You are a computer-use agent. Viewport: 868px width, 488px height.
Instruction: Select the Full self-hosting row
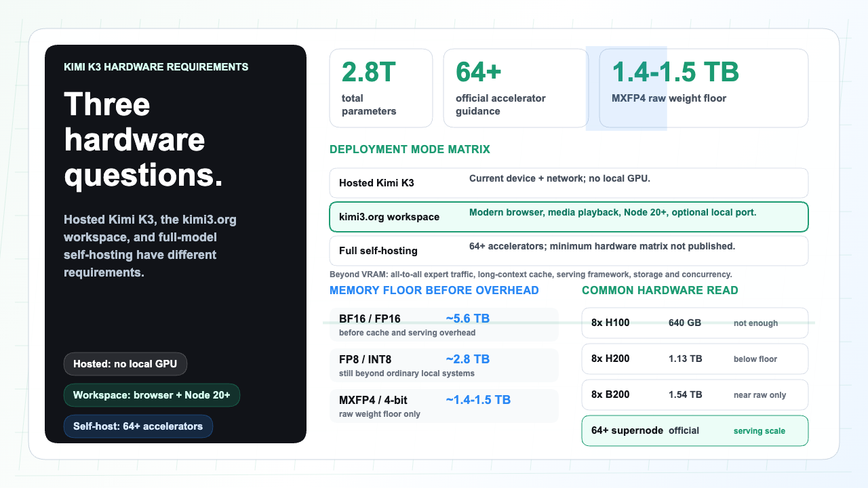point(569,251)
